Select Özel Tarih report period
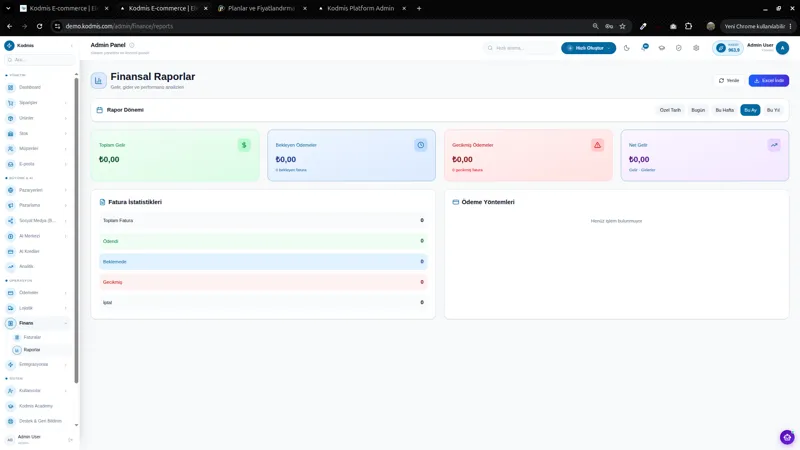 (x=670, y=110)
